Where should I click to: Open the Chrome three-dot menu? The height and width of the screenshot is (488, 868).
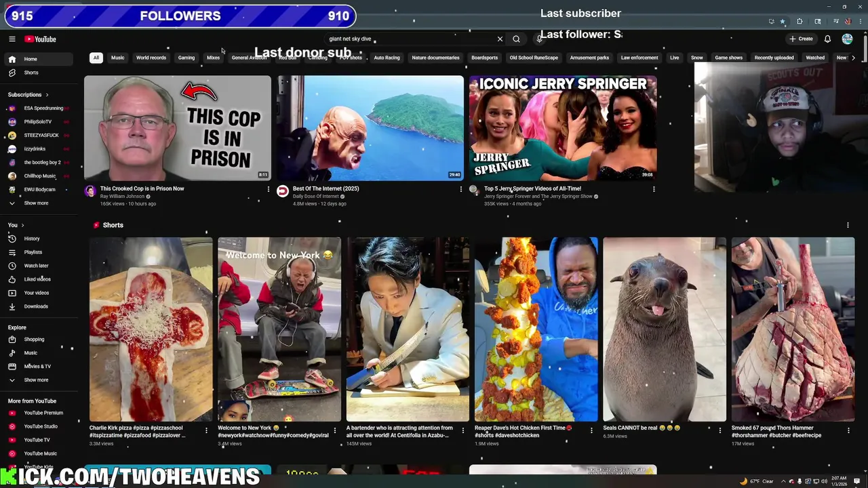pos(861,22)
